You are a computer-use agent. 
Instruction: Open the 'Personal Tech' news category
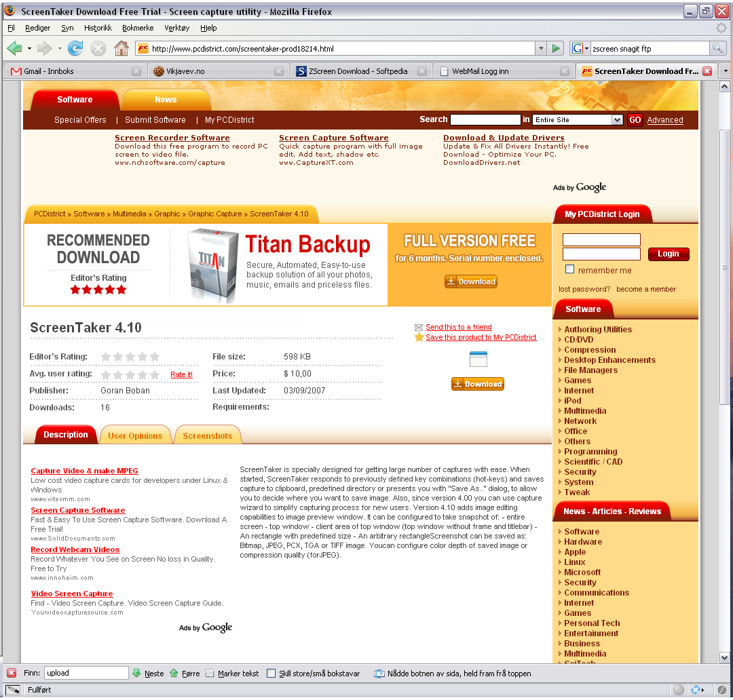tap(592, 623)
